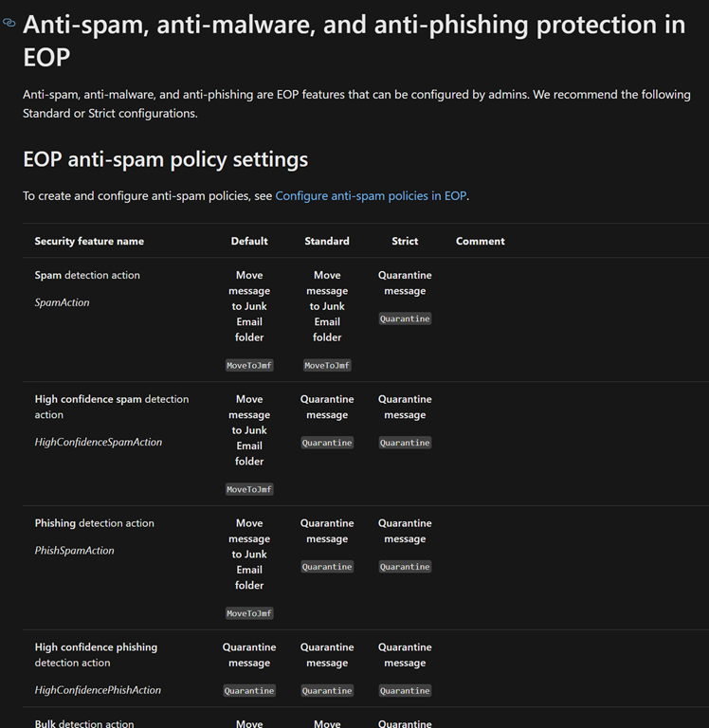The image size is (709, 728).
Task: Click the "Security feature name" column header
Action: point(89,241)
